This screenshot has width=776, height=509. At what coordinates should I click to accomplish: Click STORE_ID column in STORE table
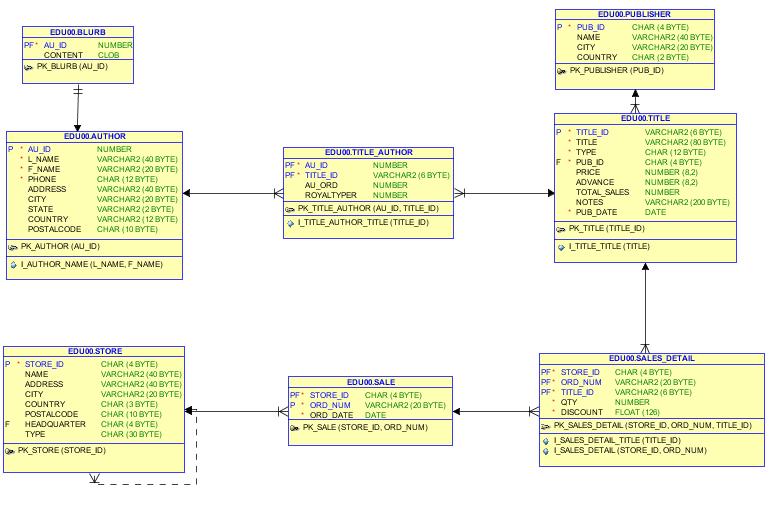(44, 364)
